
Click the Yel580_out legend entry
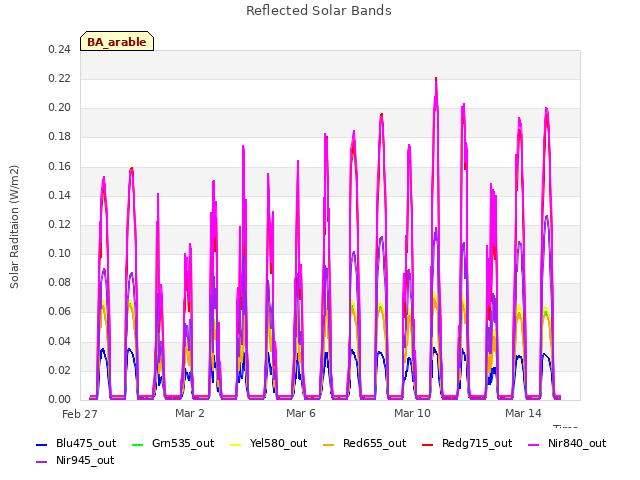coord(269,443)
